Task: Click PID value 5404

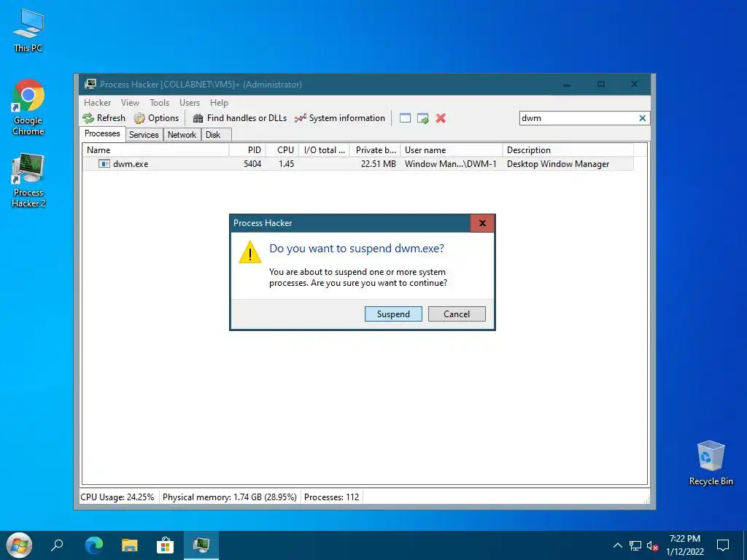Action: 252,164
